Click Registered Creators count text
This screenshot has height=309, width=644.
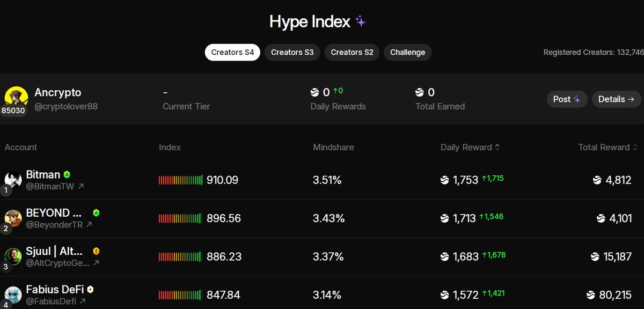click(x=594, y=52)
